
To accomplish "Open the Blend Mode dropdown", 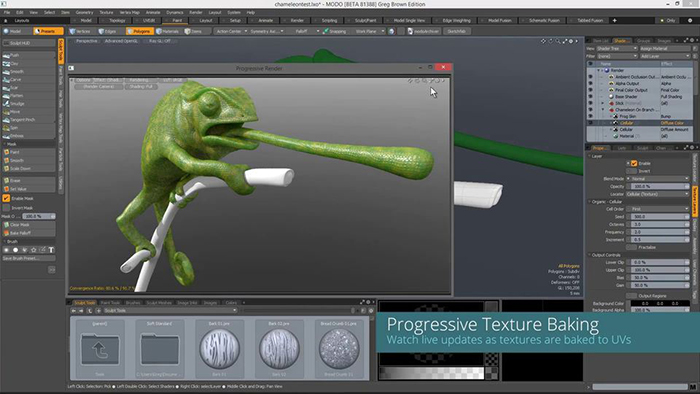I will (x=658, y=178).
